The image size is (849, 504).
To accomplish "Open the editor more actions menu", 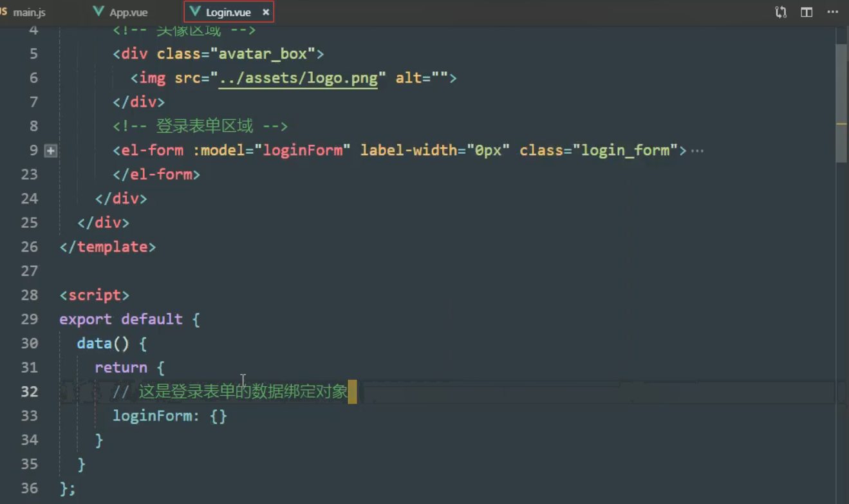I will click(833, 12).
